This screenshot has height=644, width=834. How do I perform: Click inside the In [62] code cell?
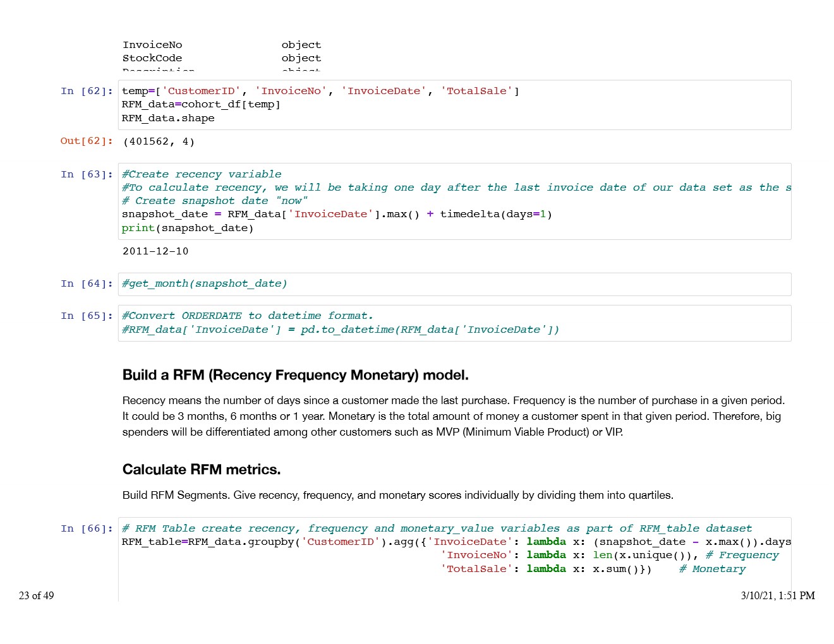coord(454,105)
